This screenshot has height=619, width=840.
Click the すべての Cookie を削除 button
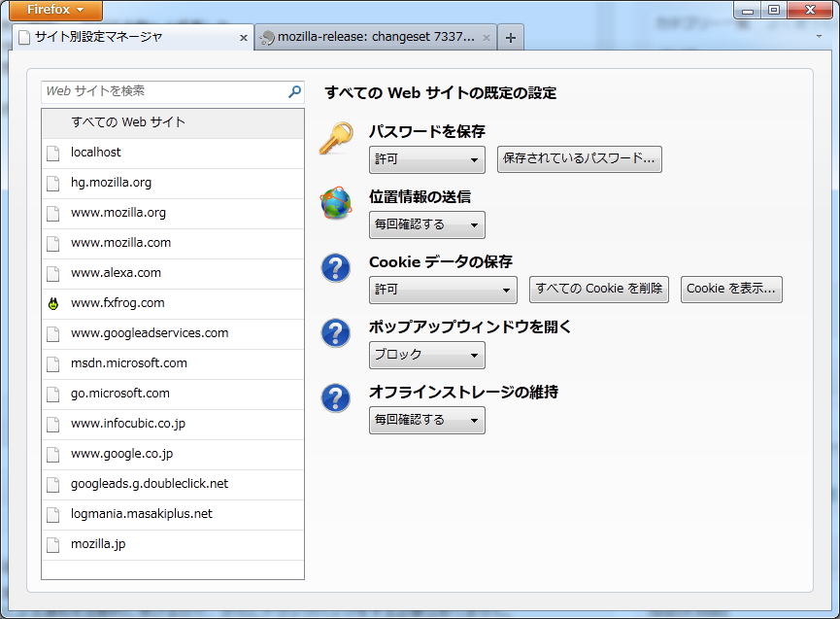pos(599,290)
